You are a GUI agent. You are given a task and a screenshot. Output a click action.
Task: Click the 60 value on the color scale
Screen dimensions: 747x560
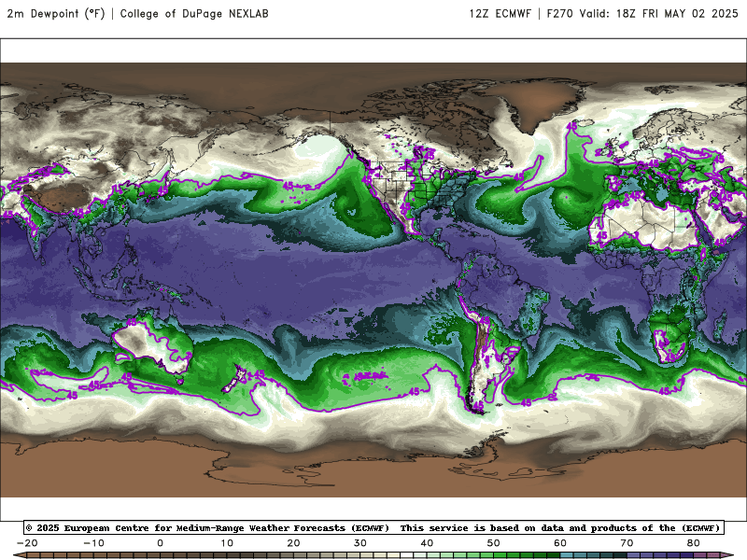tap(560, 543)
